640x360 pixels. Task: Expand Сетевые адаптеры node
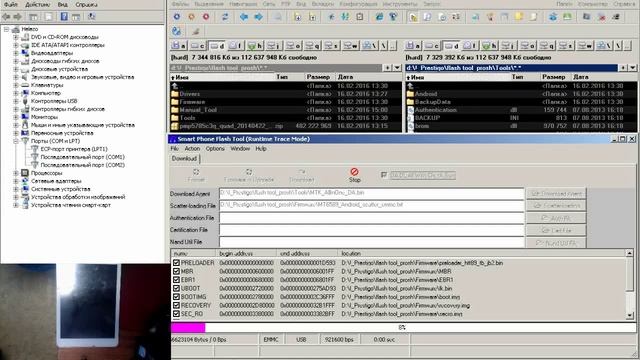[16, 181]
